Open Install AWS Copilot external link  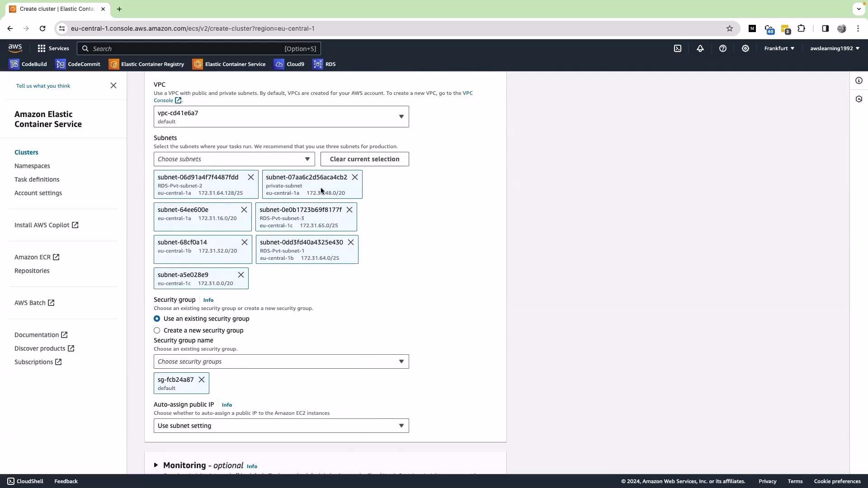(x=46, y=225)
